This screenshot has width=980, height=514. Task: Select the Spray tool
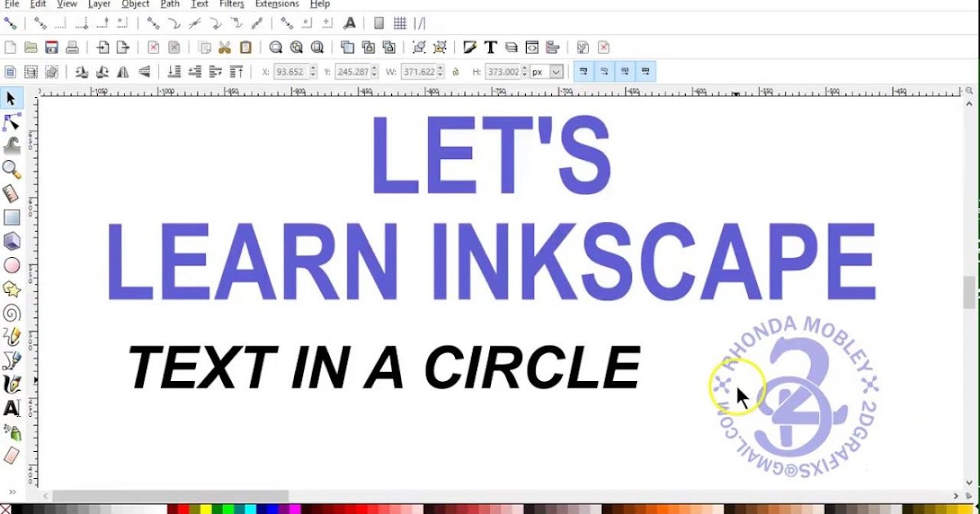point(11,431)
